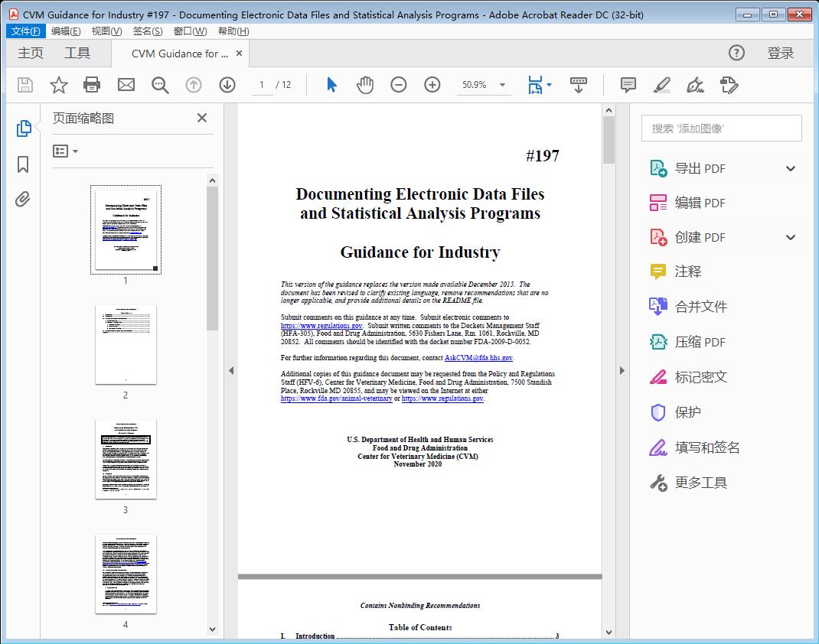
Task: Open the thumbnail options dropdown in 页面缩略图 panel
Action: pyautogui.click(x=65, y=151)
